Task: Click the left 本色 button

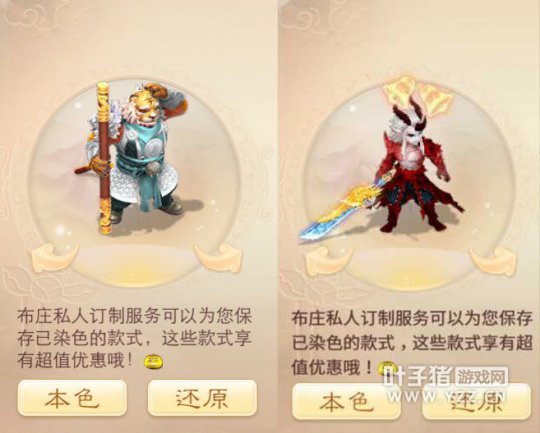Action: (72, 398)
